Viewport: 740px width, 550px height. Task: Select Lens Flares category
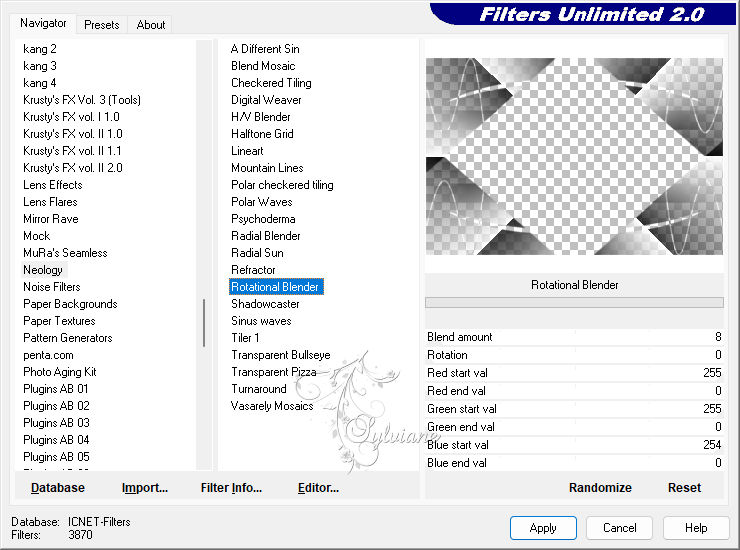(50, 202)
